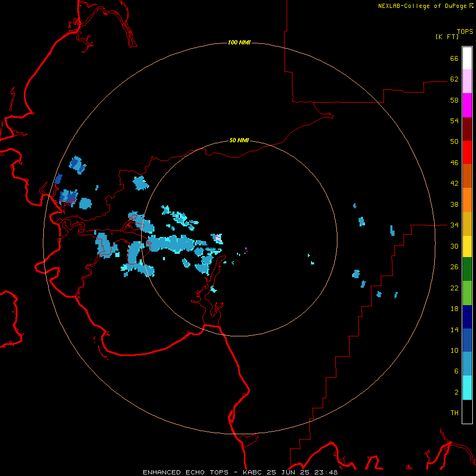Click the 18 legend value
The height and width of the screenshot is (476, 476).
click(454, 309)
